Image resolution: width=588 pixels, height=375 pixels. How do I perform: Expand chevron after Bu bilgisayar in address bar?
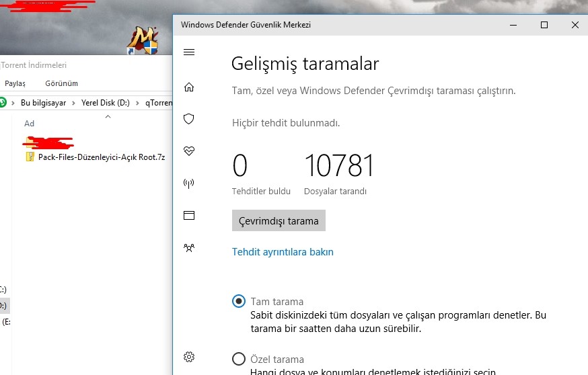coord(73,103)
